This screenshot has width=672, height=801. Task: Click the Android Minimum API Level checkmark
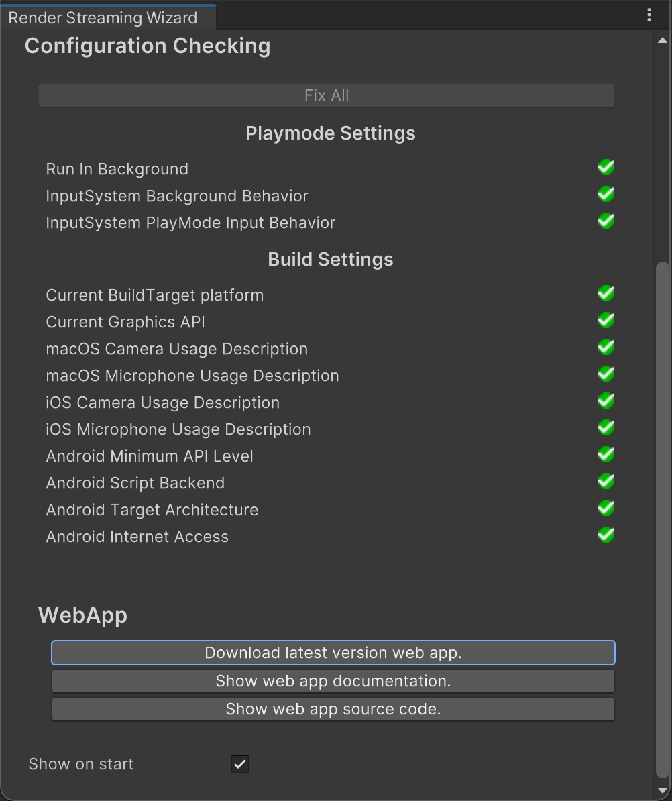coord(606,455)
